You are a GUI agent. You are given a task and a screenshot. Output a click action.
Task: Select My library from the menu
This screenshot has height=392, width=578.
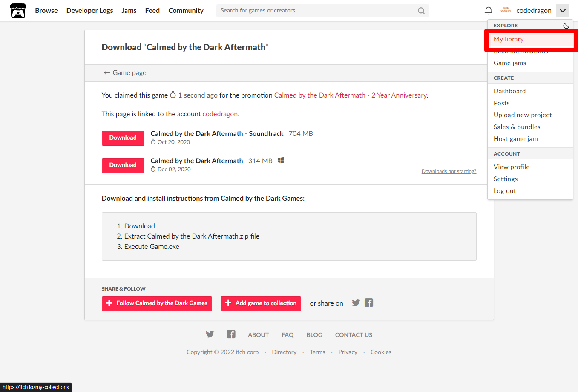tap(530, 39)
